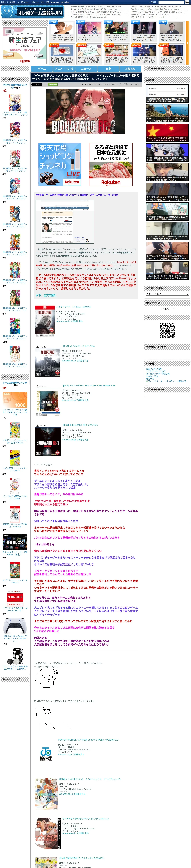Open 【PS5】BIOHAZARD RE:2 Z Version title link
This screenshot has height=868, width=191.
coord(80,425)
